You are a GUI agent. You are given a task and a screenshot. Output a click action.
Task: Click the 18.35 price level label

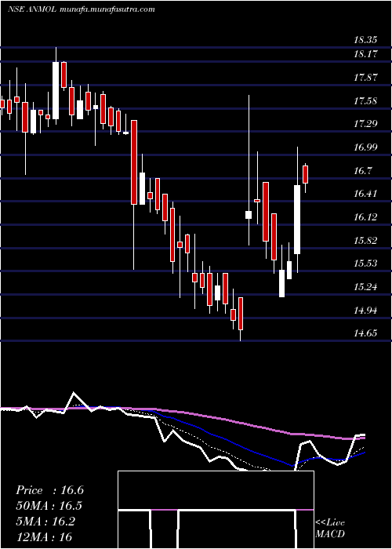tap(365, 40)
